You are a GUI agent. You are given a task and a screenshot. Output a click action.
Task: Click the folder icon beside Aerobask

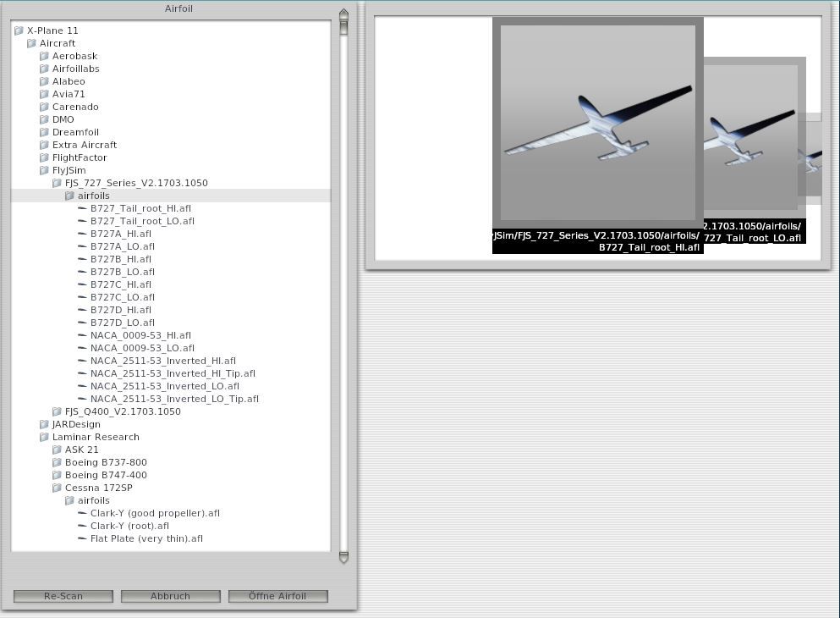(x=44, y=56)
